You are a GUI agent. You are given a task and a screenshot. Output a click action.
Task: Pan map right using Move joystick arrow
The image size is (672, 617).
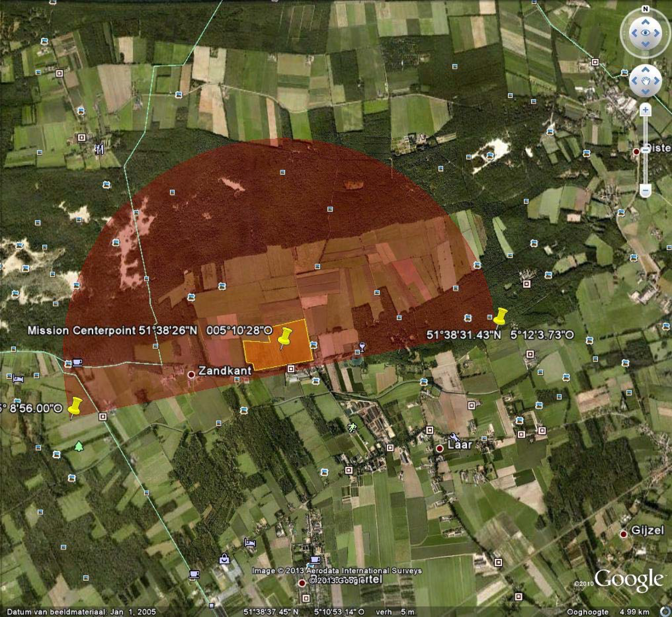(x=657, y=81)
